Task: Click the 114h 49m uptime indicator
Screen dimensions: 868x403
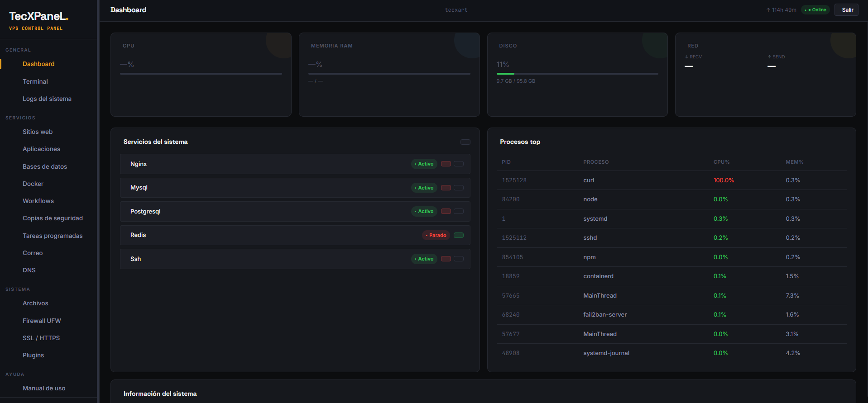Action: 781,10
